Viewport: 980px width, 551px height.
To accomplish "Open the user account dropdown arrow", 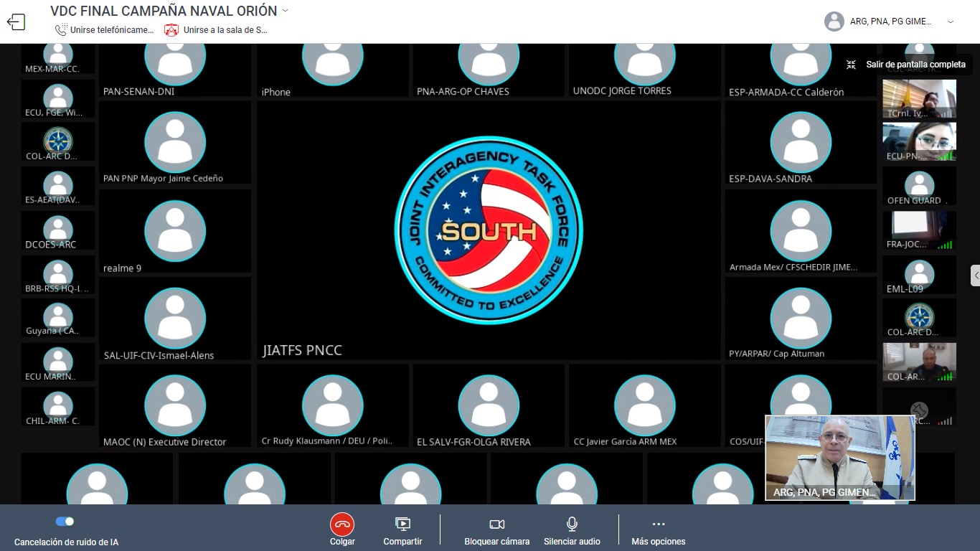I will (951, 22).
